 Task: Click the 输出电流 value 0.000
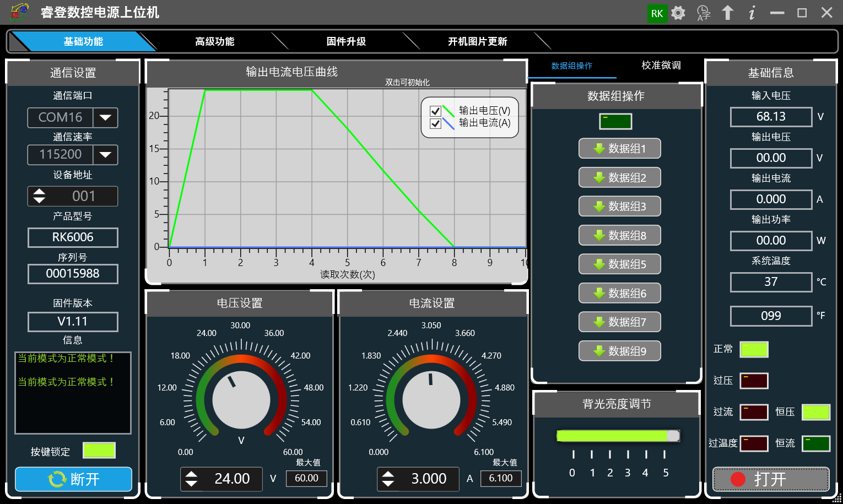[771, 199]
